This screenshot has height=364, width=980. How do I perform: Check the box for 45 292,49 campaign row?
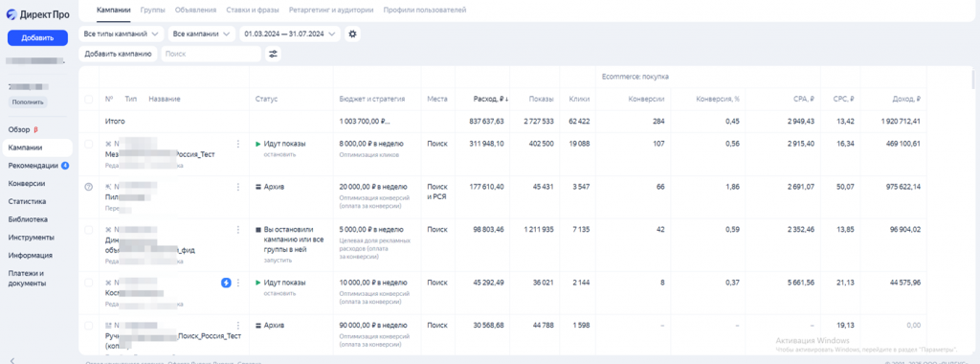pos(88,283)
